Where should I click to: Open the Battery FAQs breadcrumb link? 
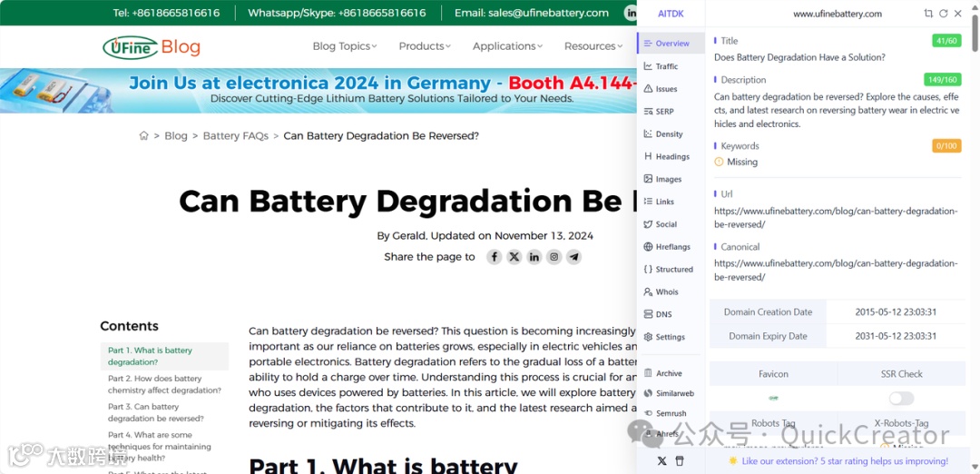236,135
